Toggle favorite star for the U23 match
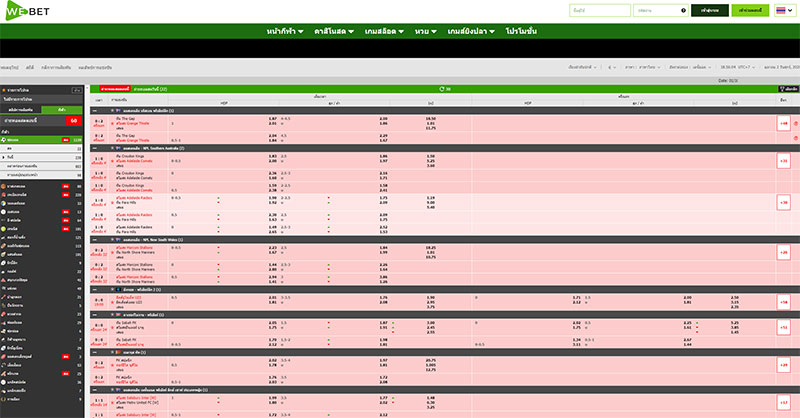 click(112, 302)
